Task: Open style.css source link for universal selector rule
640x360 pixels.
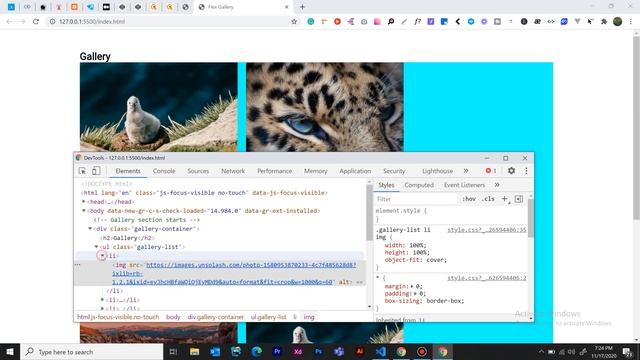Action: (x=487, y=278)
